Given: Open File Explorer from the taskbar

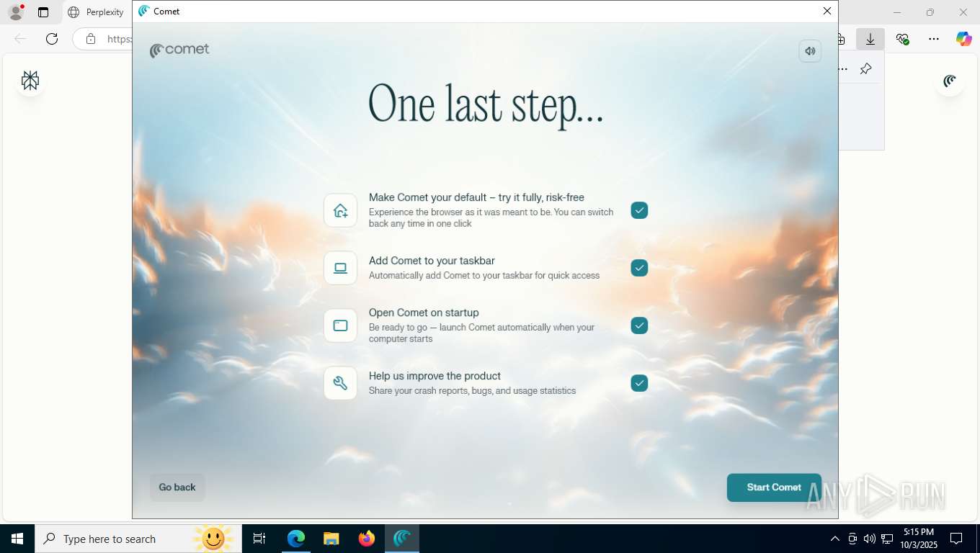Looking at the screenshot, I should 331,539.
